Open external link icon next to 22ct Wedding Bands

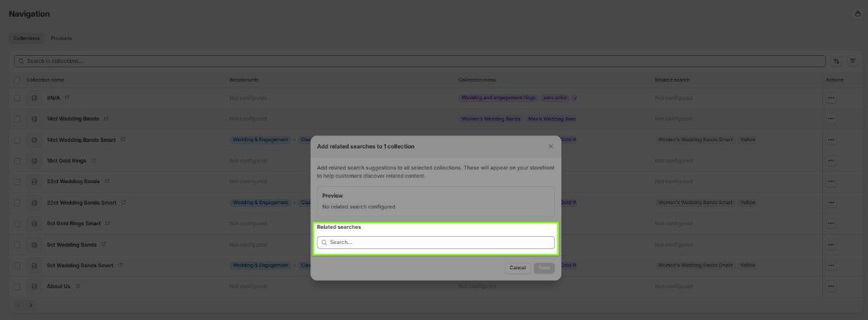(x=106, y=182)
